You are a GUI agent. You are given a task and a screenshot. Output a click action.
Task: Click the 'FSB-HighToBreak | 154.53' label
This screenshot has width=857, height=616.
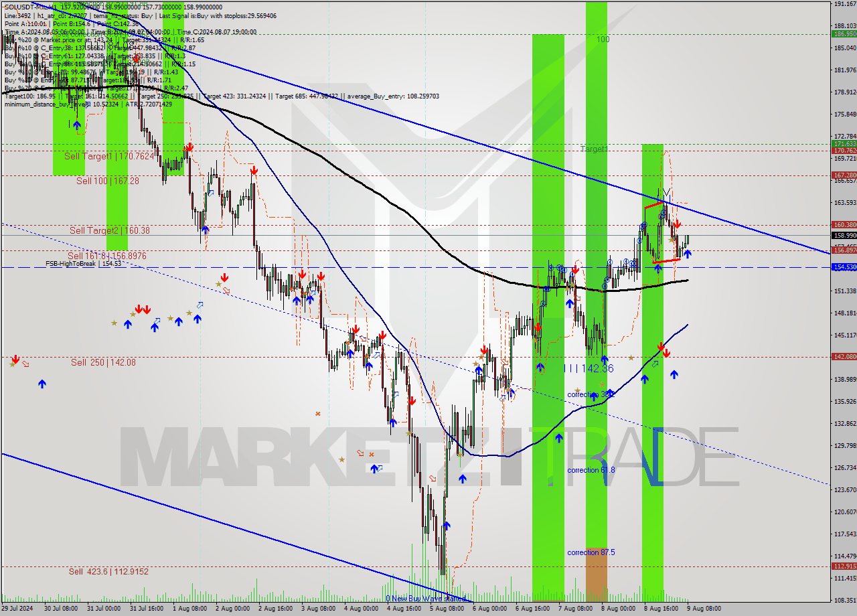tap(83, 264)
